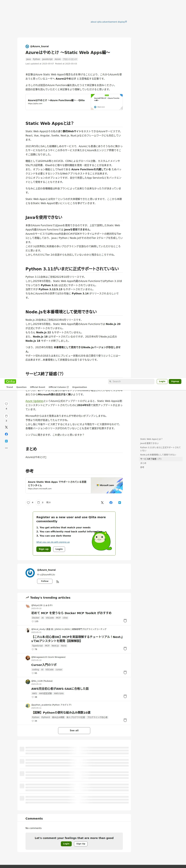Open the Cursor入門のツボ article
This screenshot has width=186, height=868.
click(x=44, y=665)
